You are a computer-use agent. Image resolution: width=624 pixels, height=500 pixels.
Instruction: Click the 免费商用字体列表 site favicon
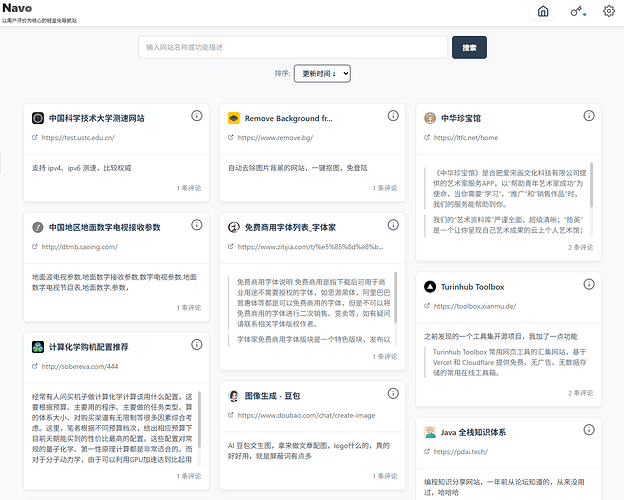[234, 227]
